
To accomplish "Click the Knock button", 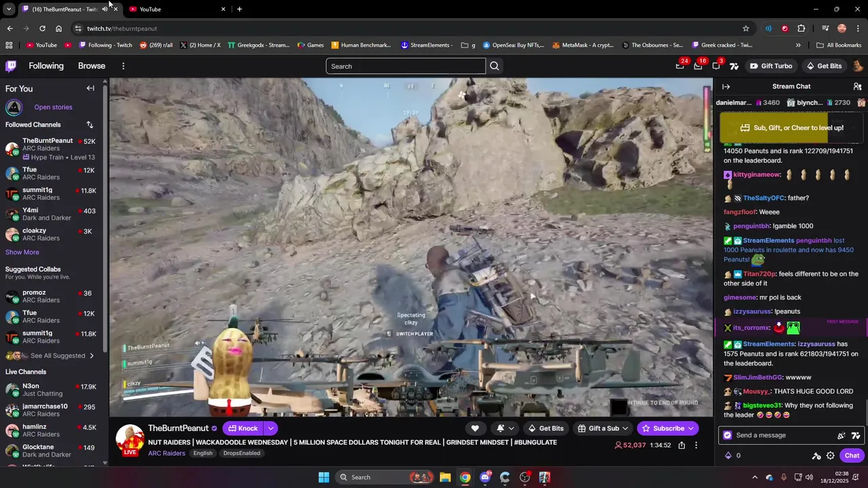I will (243, 428).
